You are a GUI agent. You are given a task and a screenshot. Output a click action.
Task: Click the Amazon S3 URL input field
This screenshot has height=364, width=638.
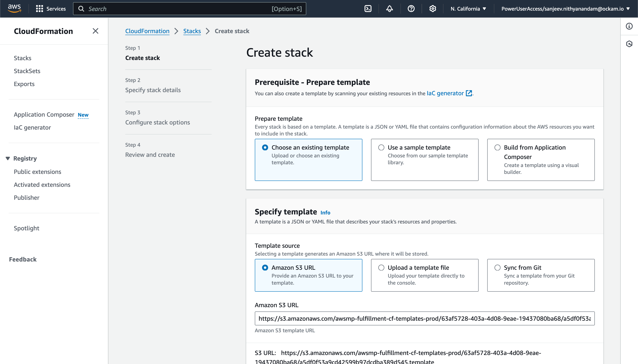tap(425, 319)
